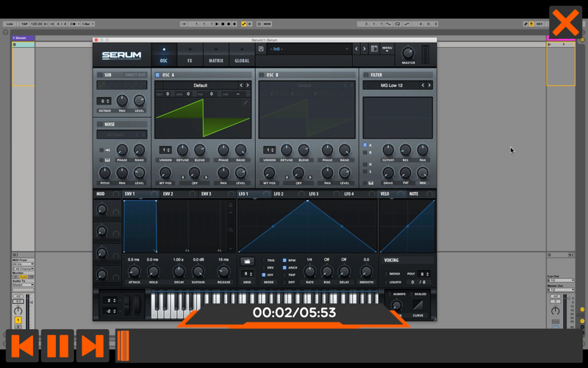Save preset using the floppy disk icon
588x368 pixels.
coord(261,49)
